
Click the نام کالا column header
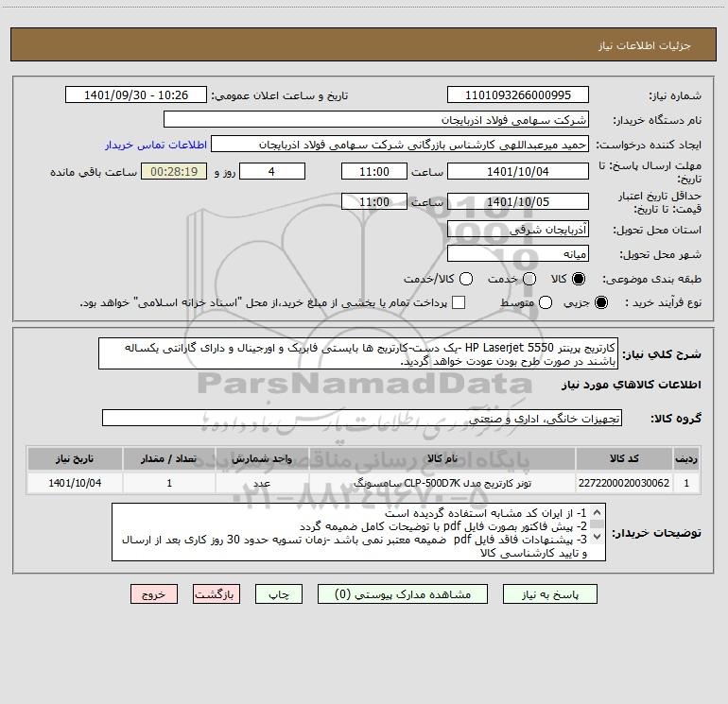[442, 459]
